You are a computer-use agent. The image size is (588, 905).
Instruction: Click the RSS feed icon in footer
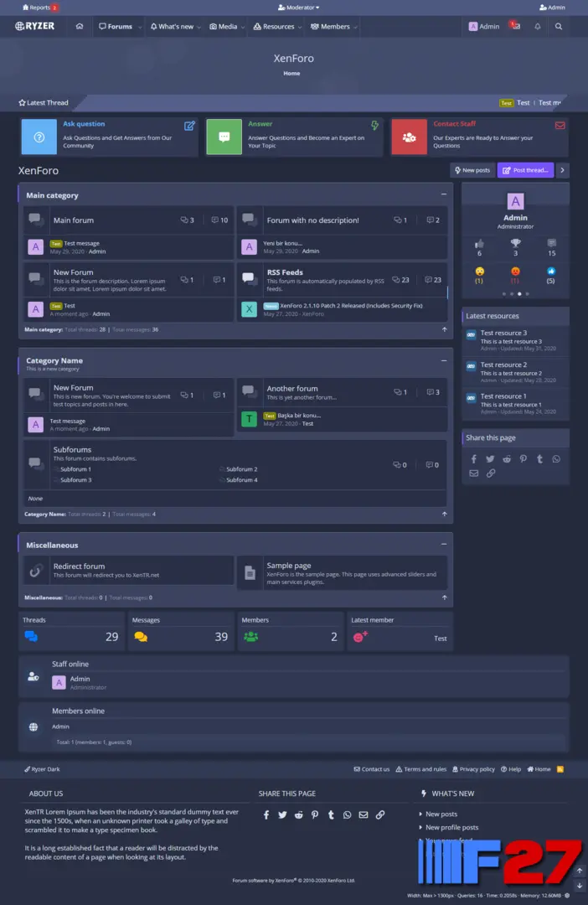560,769
